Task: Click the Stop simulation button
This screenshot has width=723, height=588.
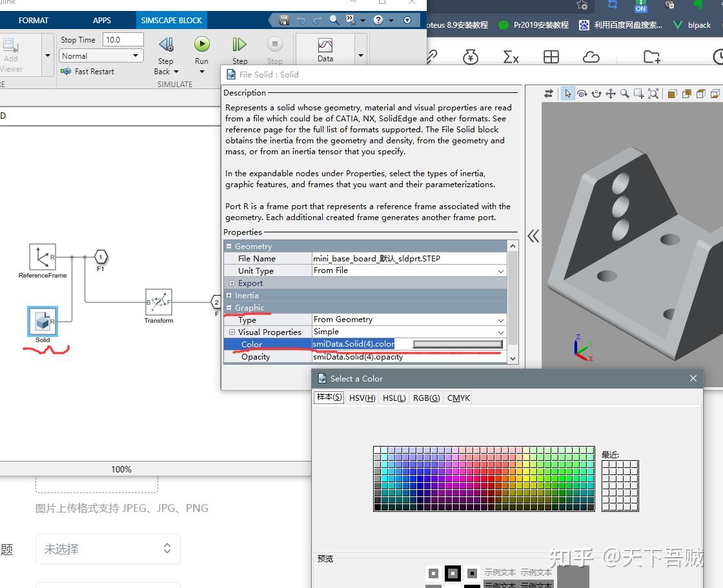Action: pyautogui.click(x=275, y=49)
